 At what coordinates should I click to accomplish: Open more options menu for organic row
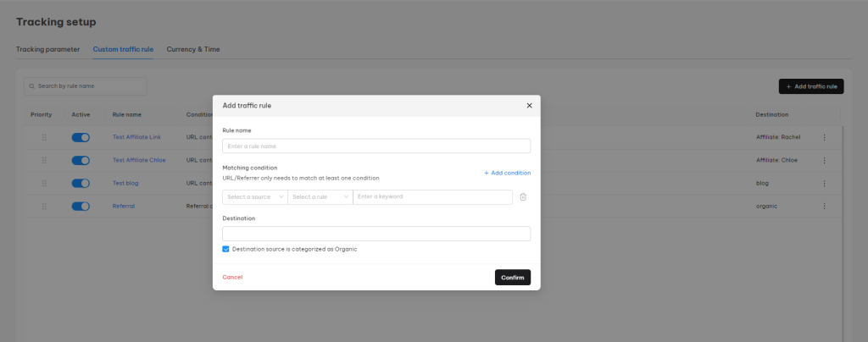(x=824, y=206)
